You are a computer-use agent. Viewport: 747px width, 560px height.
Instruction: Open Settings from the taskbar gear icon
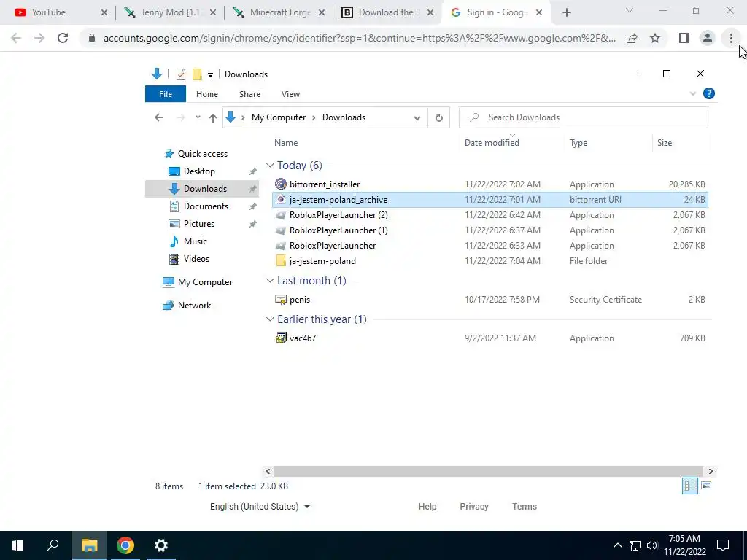click(x=161, y=545)
